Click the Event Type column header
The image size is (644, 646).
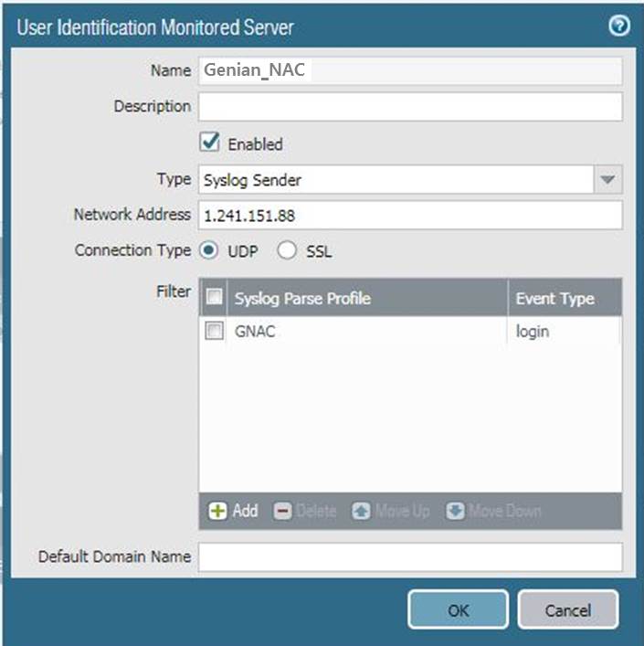pos(554,298)
